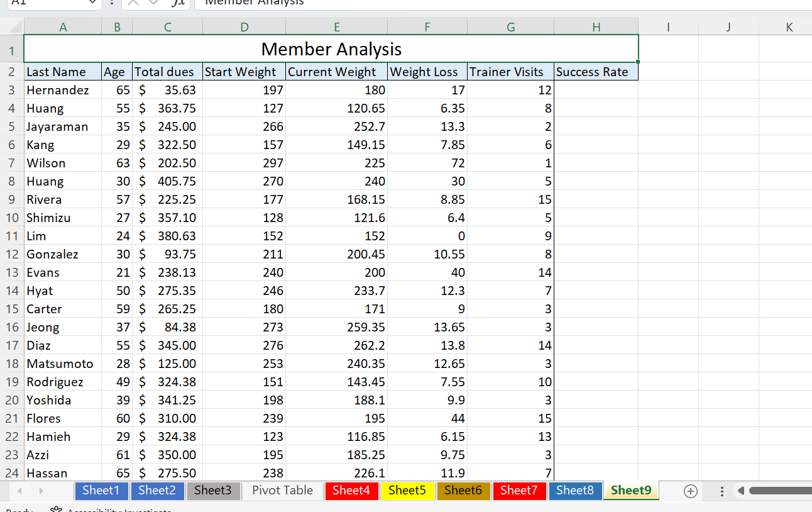The height and width of the screenshot is (512, 812).
Task: Click the next sheet tabs scroll arrow
Action: coord(41,491)
